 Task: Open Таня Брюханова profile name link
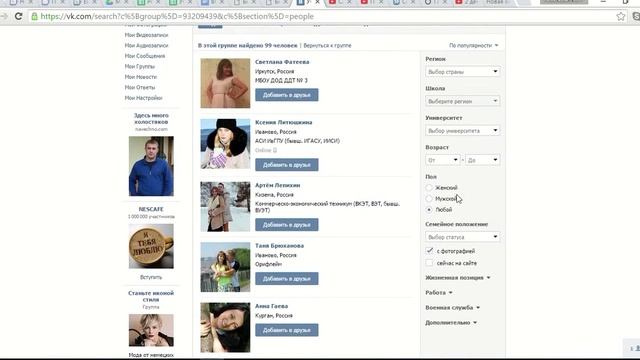pyautogui.click(x=279, y=246)
